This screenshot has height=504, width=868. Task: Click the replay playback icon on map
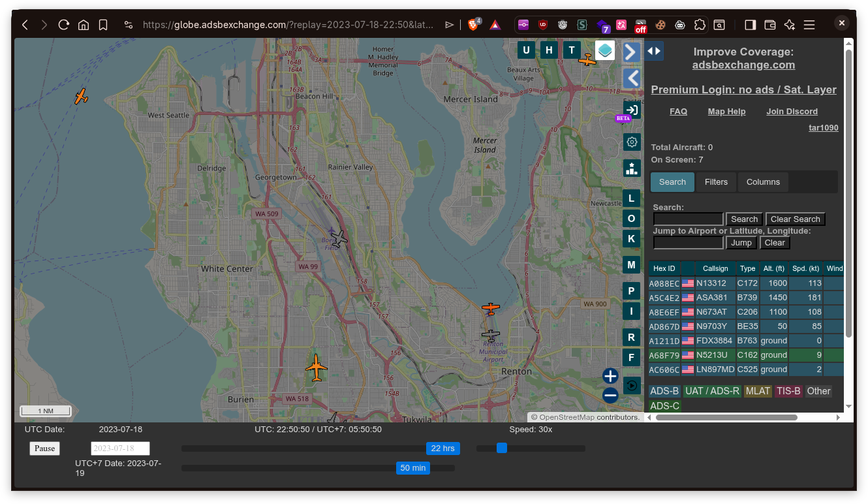[631, 386]
